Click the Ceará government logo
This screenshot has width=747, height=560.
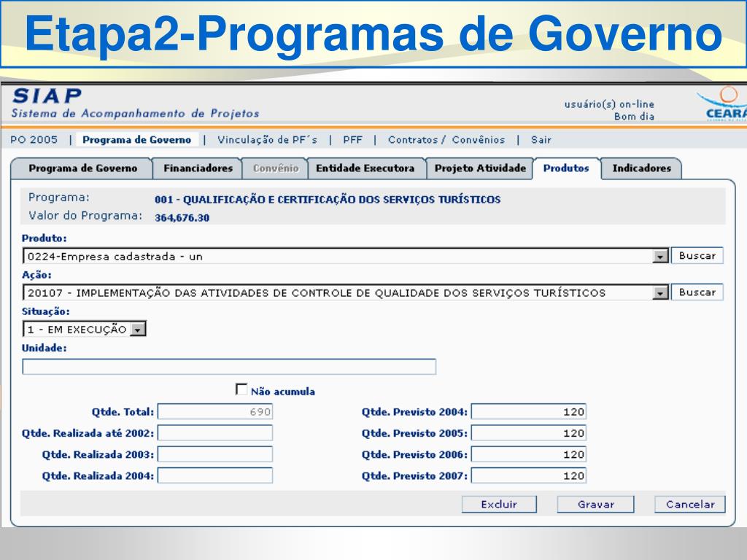[721, 104]
